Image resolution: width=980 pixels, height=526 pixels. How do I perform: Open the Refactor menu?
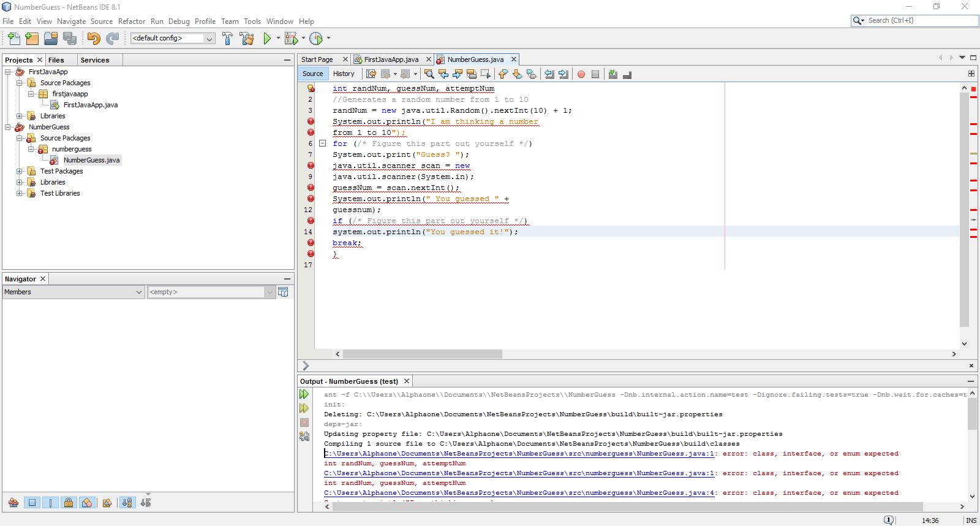click(132, 21)
